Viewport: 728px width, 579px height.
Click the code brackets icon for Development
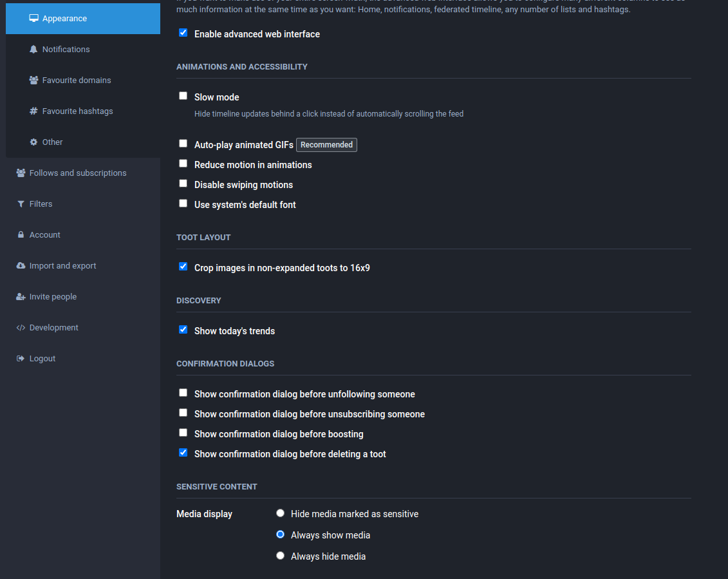tap(21, 328)
